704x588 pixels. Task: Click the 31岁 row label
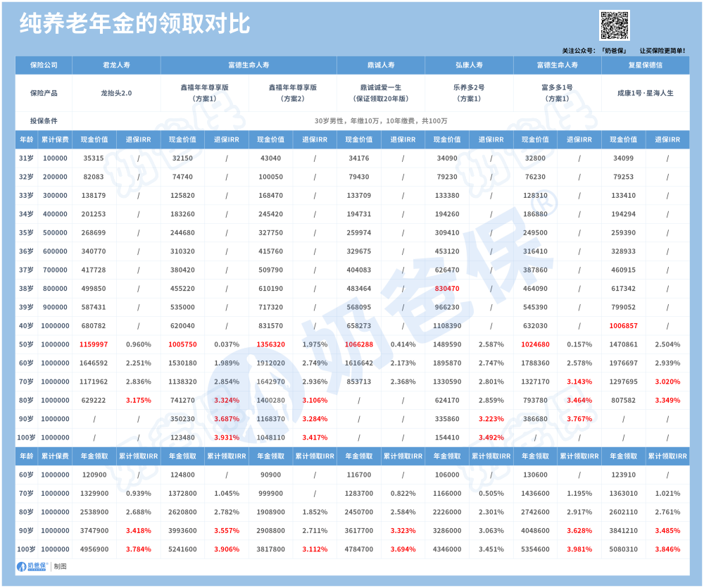point(27,158)
